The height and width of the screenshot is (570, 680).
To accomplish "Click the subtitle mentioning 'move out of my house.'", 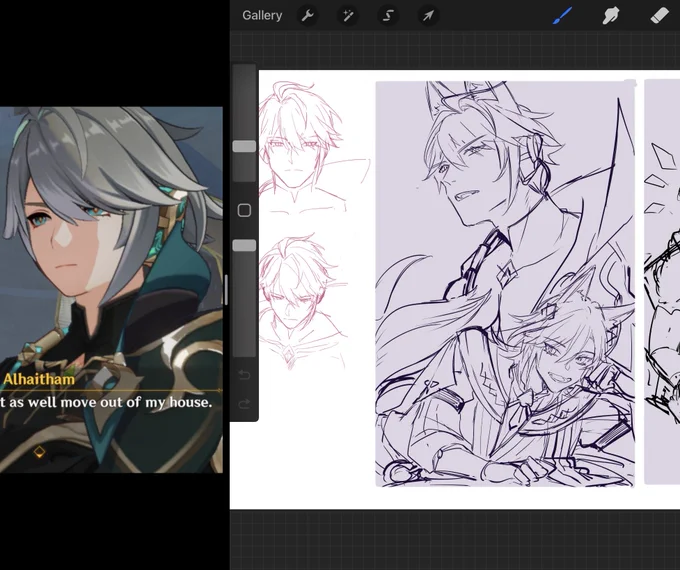I will click(x=106, y=403).
